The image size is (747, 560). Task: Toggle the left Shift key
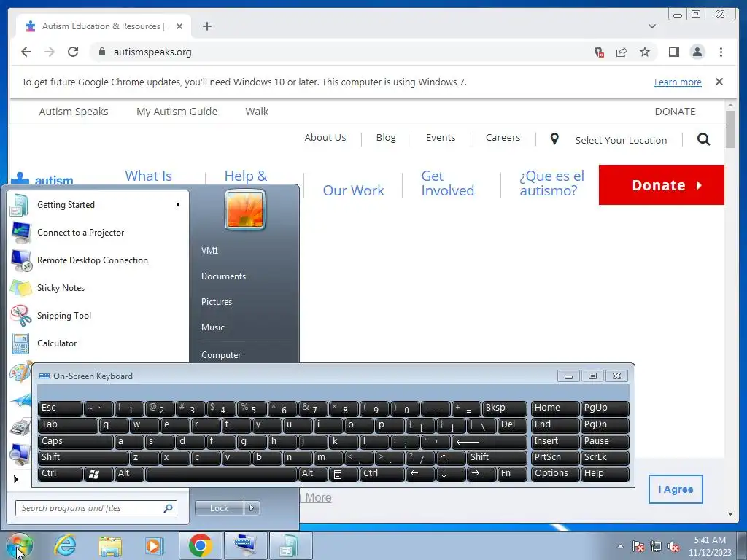coord(83,458)
